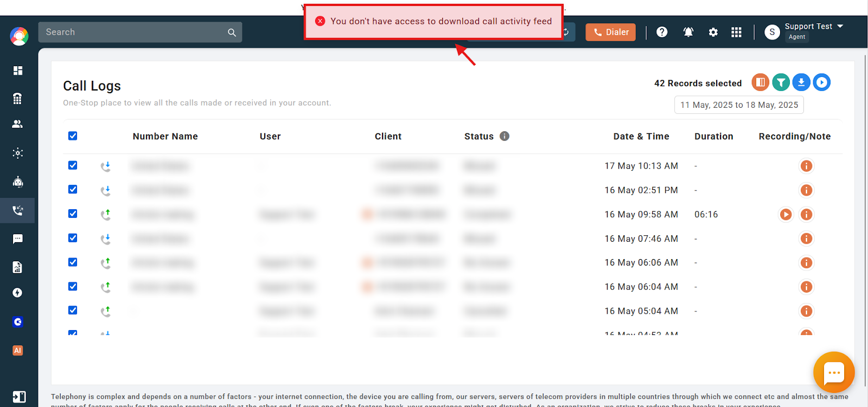868x407 pixels.
Task: Uncheck the 16 May 06:06 AM row checkbox
Action: (x=73, y=262)
